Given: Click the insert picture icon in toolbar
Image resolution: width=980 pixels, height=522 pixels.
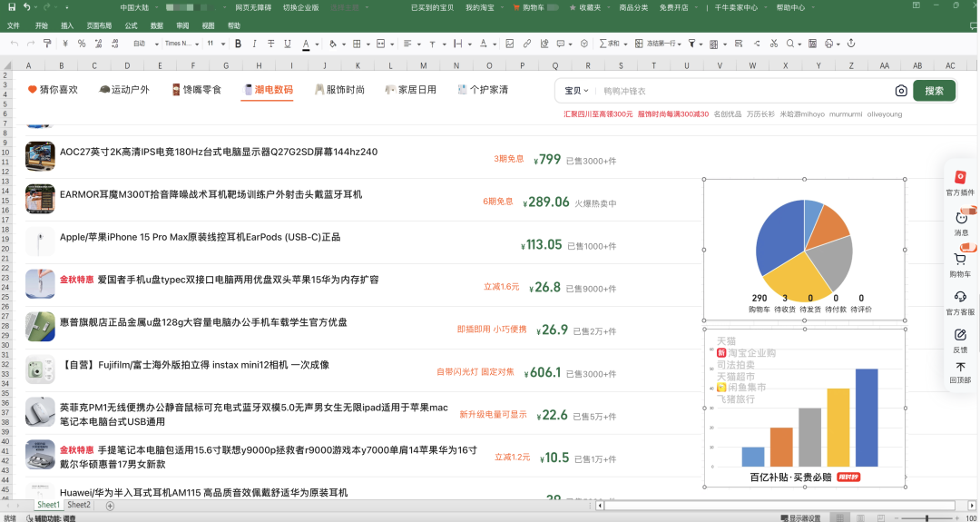Looking at the screenshot, I should click(510, 44).
